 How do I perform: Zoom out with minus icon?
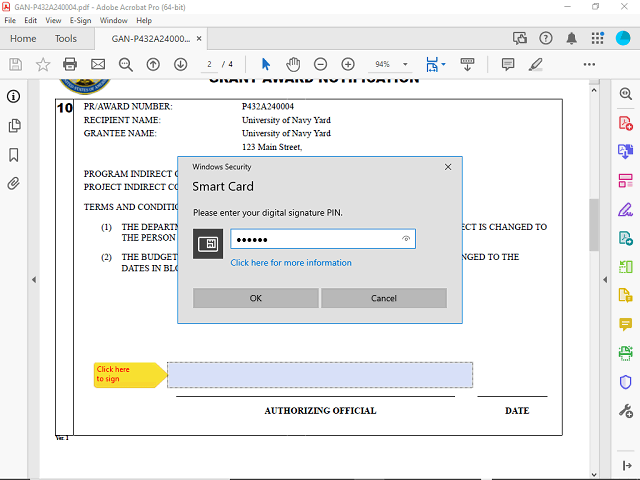pyautogui.click(x=320, y=64)
